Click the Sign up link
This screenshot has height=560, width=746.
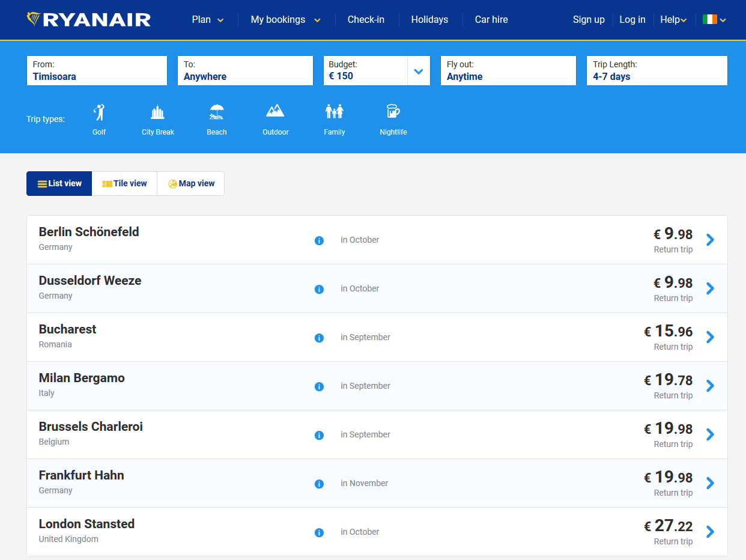point(589,20)
